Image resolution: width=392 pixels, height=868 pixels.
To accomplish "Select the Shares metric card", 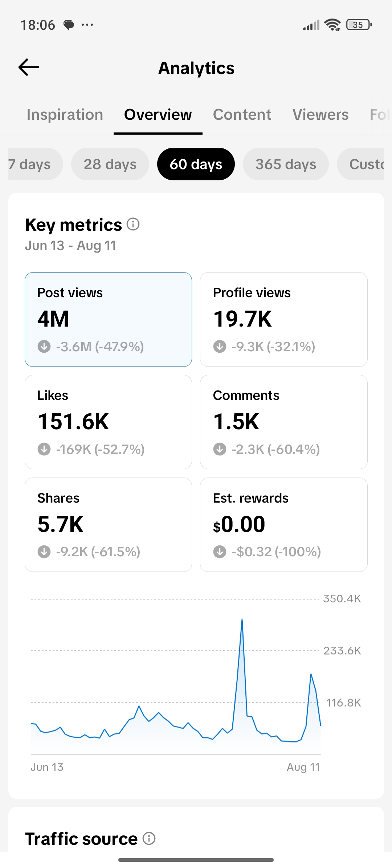I will click(x=108, y=525).
